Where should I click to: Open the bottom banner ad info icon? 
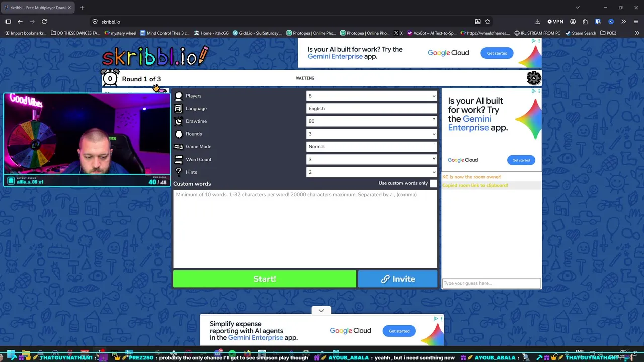[436, 318]
